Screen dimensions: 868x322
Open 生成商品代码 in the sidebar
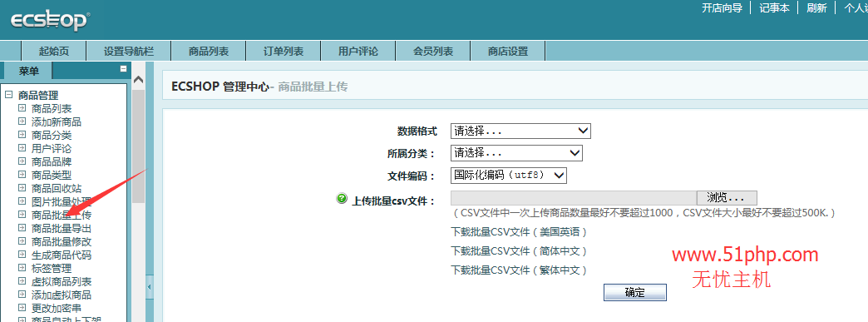point(62,255)
